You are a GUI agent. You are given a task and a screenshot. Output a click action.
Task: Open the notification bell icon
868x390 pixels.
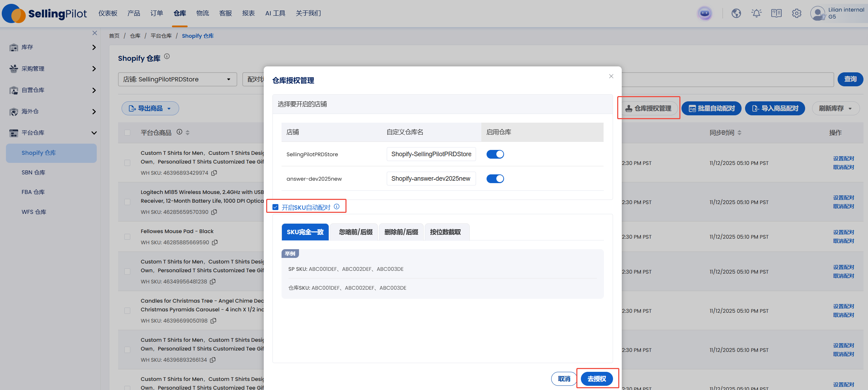click(x=756, y=13)
